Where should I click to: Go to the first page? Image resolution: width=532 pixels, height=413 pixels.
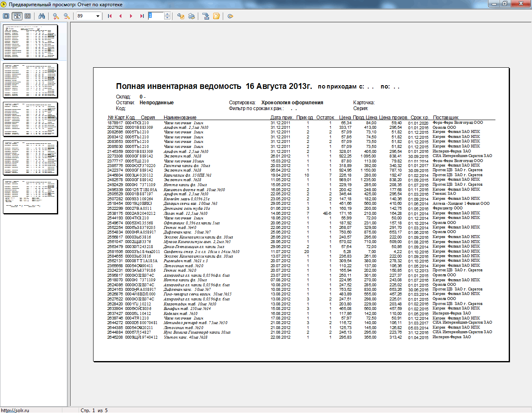[110, 16]
